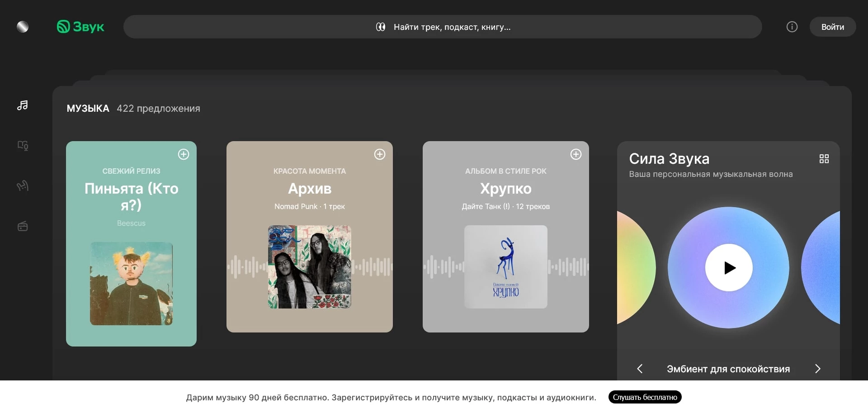Click the Войти login button
Screen dimensions: 868x413
pos(832,27)
